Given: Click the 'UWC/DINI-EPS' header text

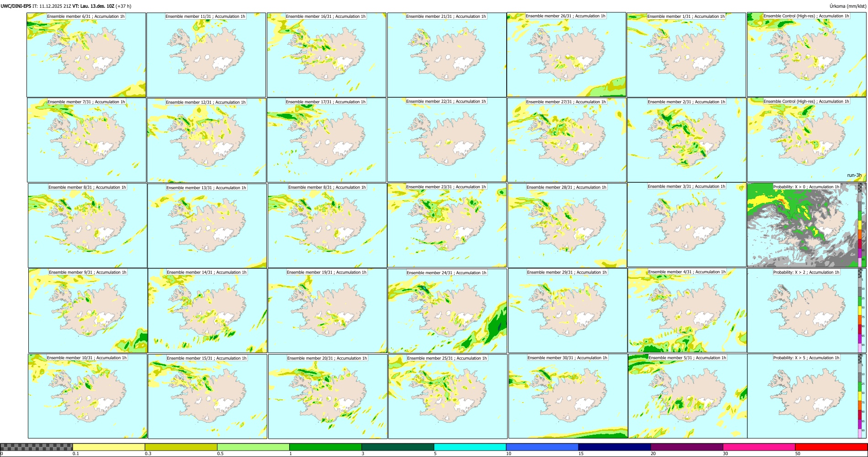Looking at the screenshot, I should click(16, 6).
